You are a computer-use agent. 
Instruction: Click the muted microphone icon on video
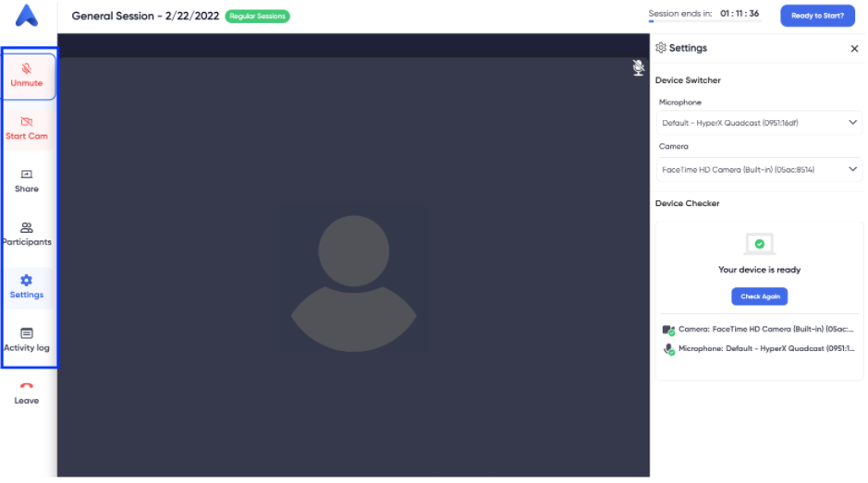pos(638,67)
